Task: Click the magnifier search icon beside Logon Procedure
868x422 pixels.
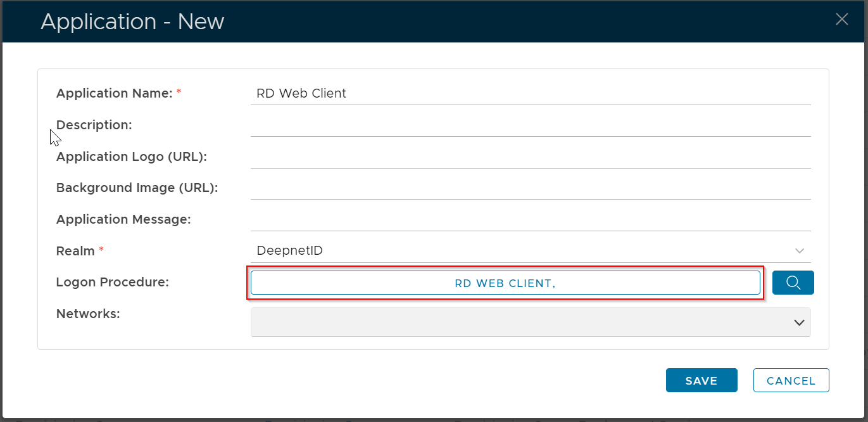Action: pyautogui.click(x=793, y=283)
